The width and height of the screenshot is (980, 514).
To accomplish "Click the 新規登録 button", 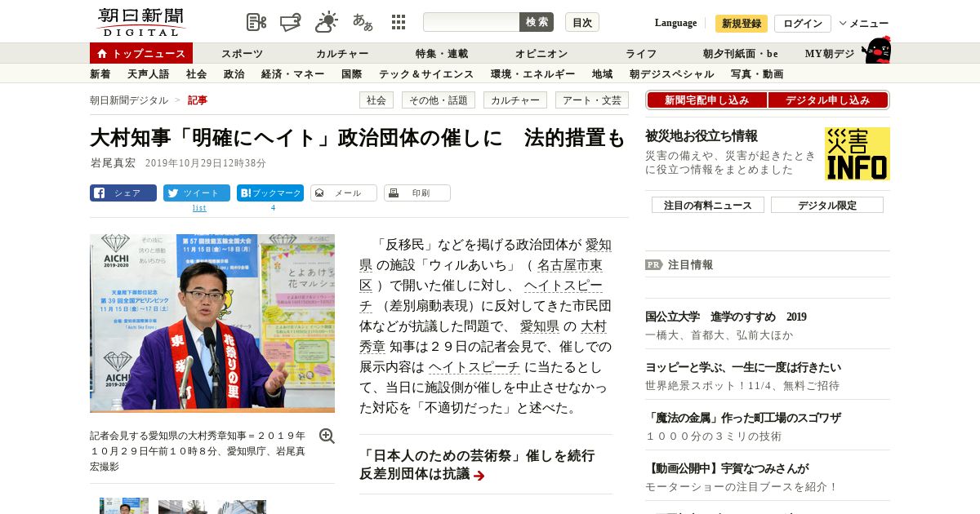I will pos(742,24).
